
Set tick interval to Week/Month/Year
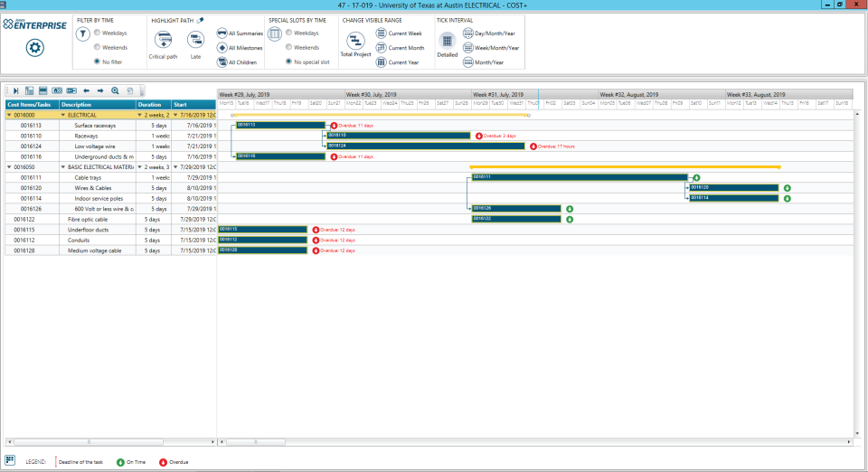(491, 48)
